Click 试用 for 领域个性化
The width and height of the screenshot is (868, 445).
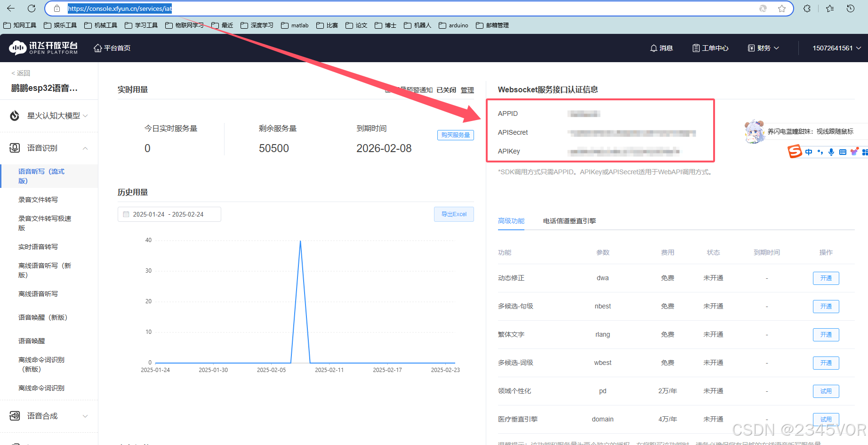[x=826, y=391]
